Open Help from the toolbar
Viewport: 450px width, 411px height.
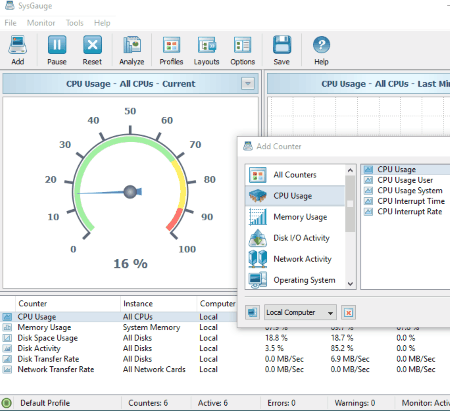[x=321, y=50]
